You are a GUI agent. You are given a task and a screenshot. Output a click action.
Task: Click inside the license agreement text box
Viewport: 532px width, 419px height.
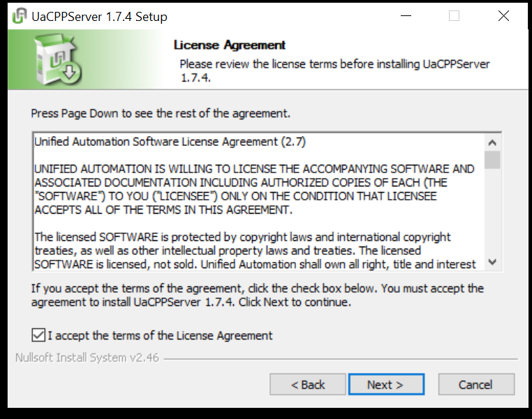(x=259, y=202)
